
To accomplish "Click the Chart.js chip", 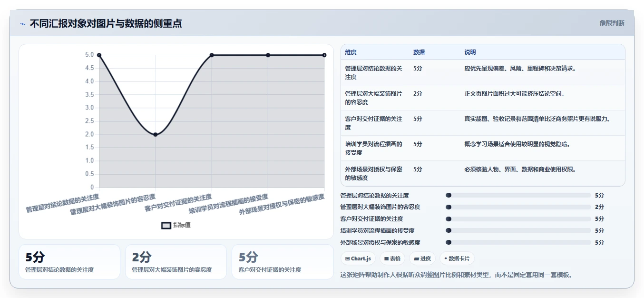I will pyautogui.click(x=358, y=258).
